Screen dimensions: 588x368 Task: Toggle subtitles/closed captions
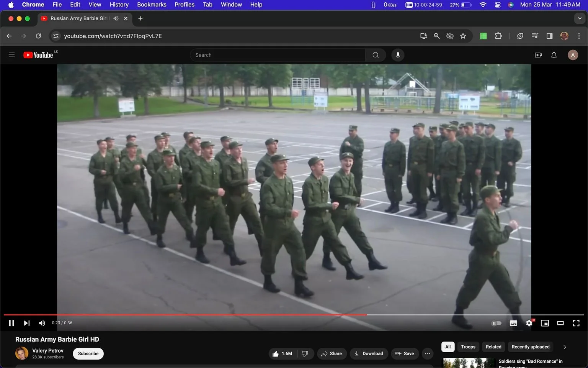pos(513,323)
